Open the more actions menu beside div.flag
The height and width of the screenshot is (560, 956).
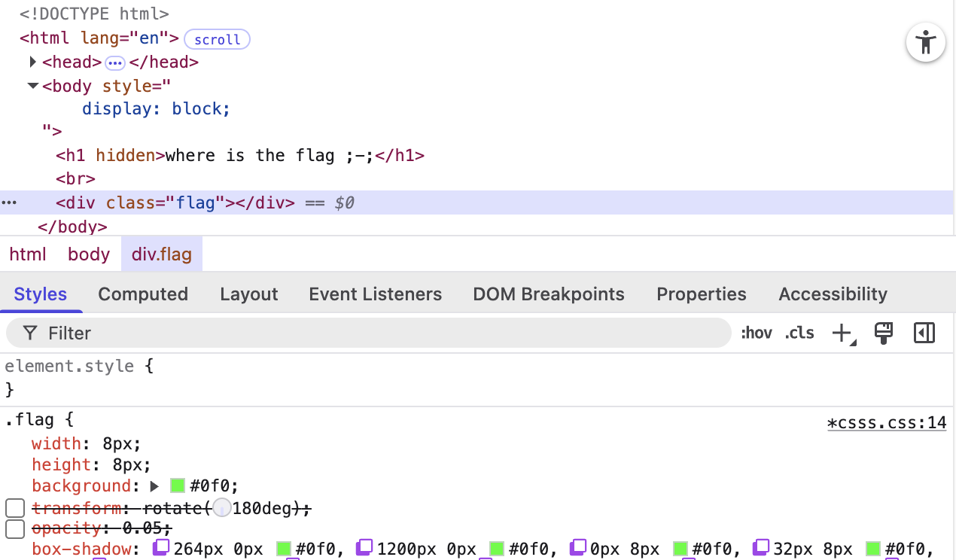coord(9,202)
